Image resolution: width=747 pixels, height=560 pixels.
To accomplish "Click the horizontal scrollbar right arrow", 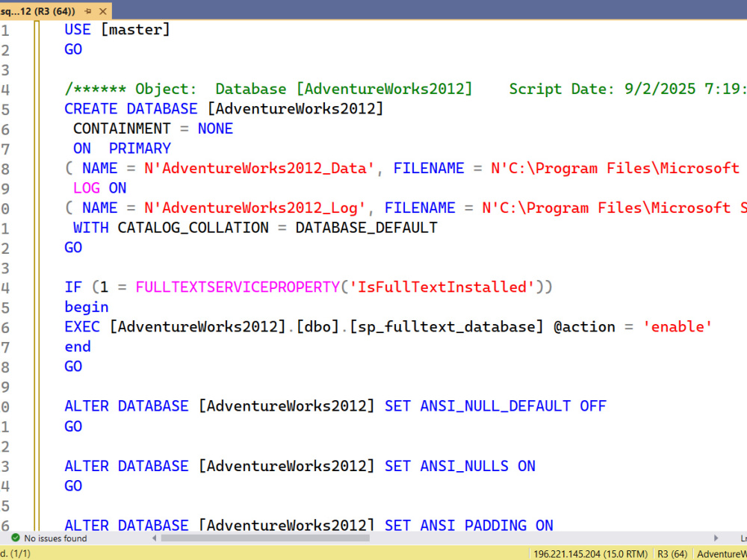I will pyautogui.click(x=716, y=538).
